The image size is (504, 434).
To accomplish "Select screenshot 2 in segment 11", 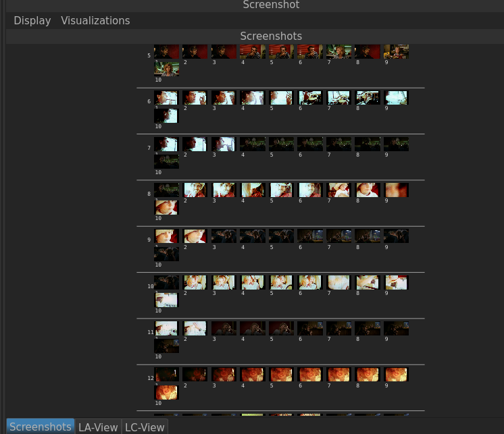I will pos(195,329).
